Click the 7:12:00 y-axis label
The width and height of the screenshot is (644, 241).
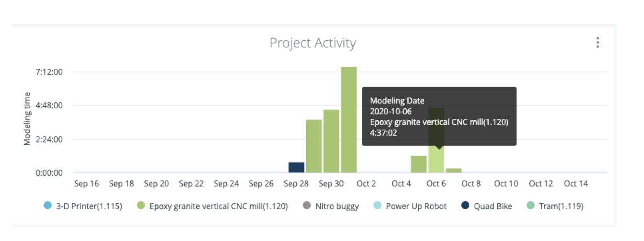49,72
